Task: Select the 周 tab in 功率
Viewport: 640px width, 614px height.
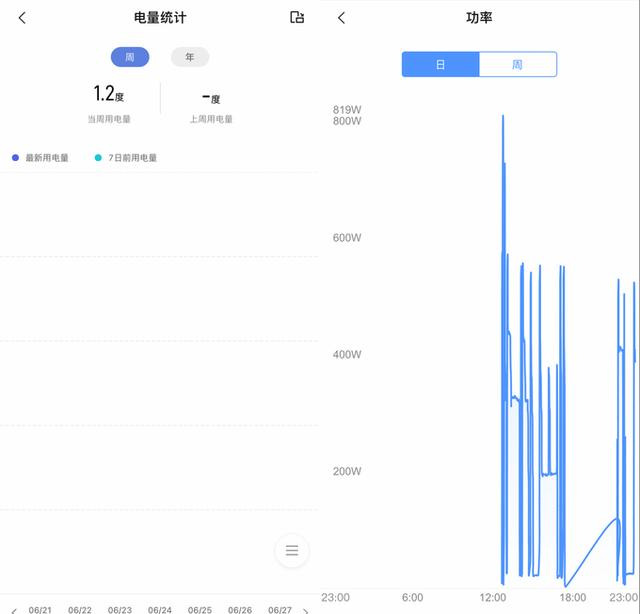Action: [x=518, y=64]
